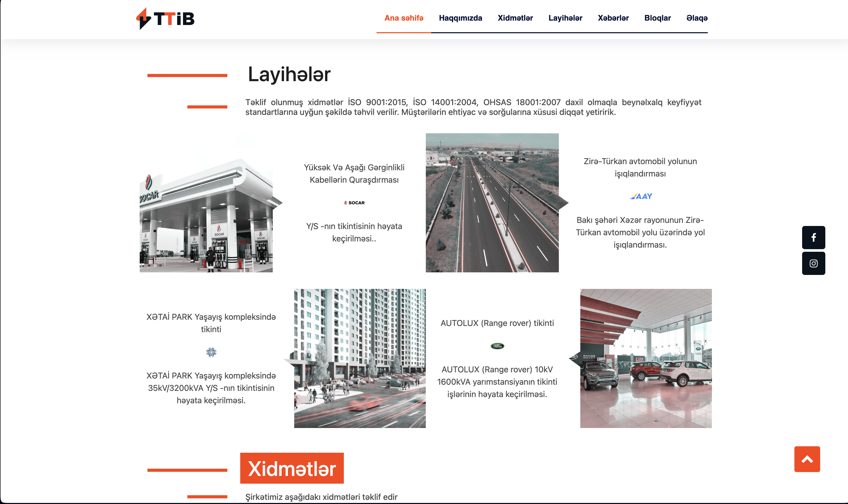Select Layihələr in the navigation bar
Screen dimensions: 848x504
[x=565, y=18]
